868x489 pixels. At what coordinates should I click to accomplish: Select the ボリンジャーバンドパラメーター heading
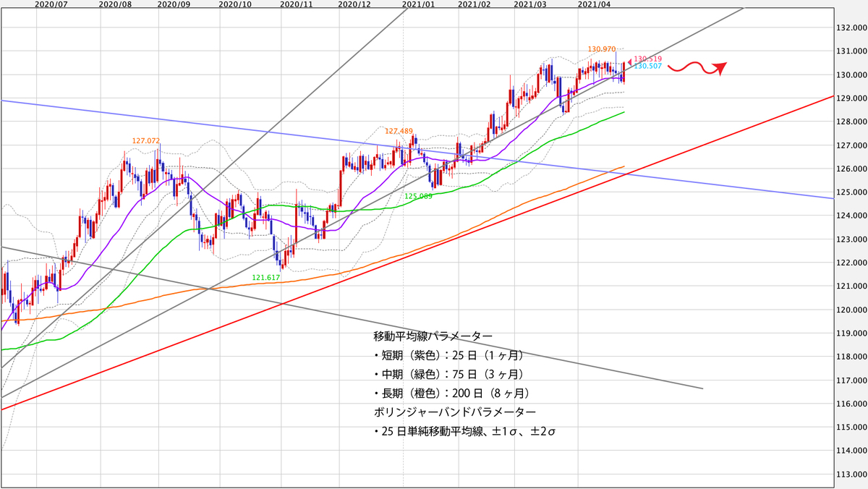(455, 412)
